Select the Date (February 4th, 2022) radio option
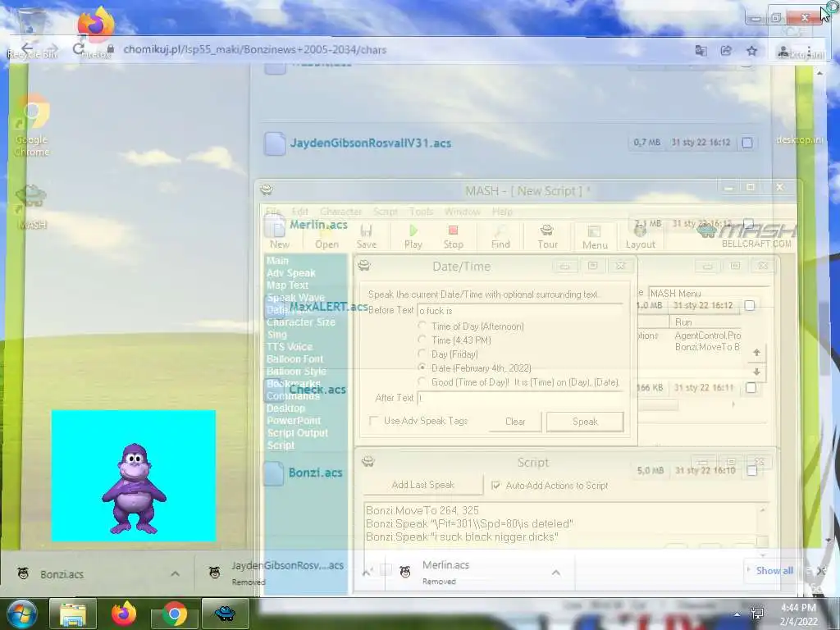Image resolution: width=840 pixels, height=630 pixels. coord(422,367)
